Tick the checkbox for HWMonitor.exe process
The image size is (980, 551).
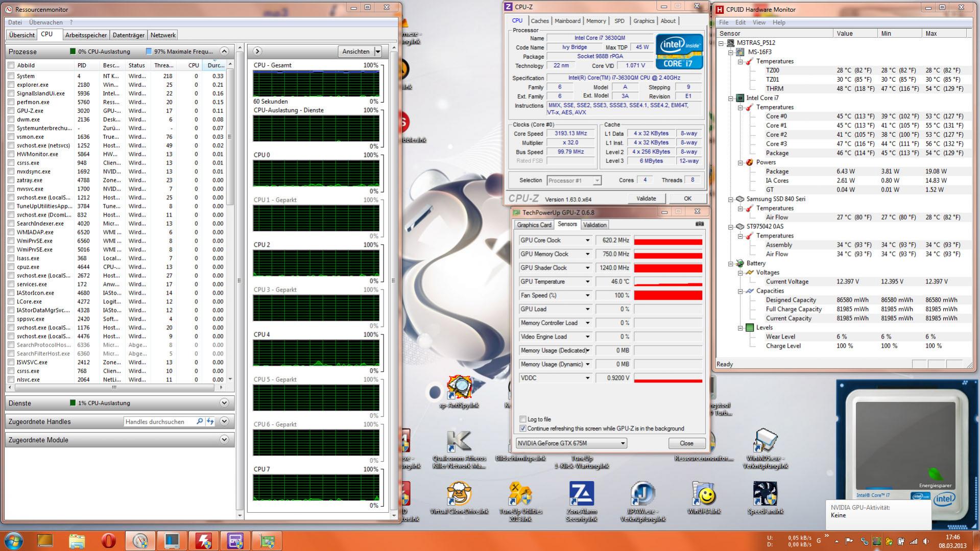point(11,154)
